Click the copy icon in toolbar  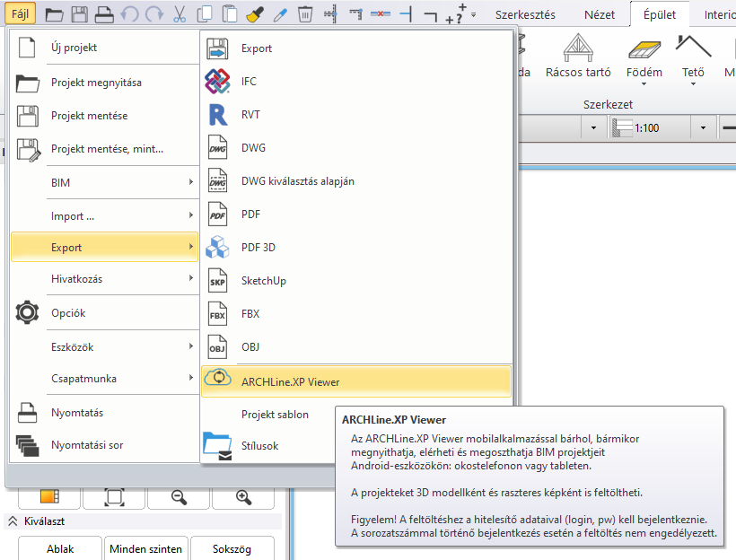click(204, 14)
